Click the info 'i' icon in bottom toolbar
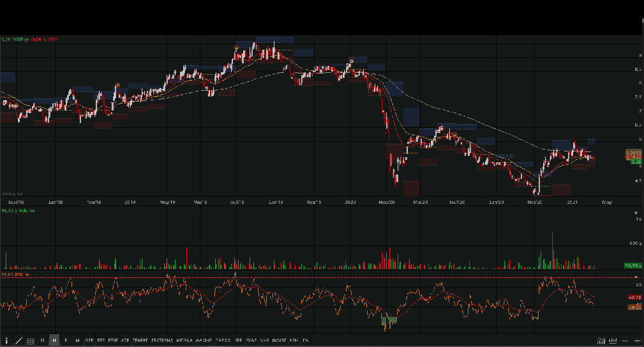Viewport: 644px width, 347px height. click(6, 341)
